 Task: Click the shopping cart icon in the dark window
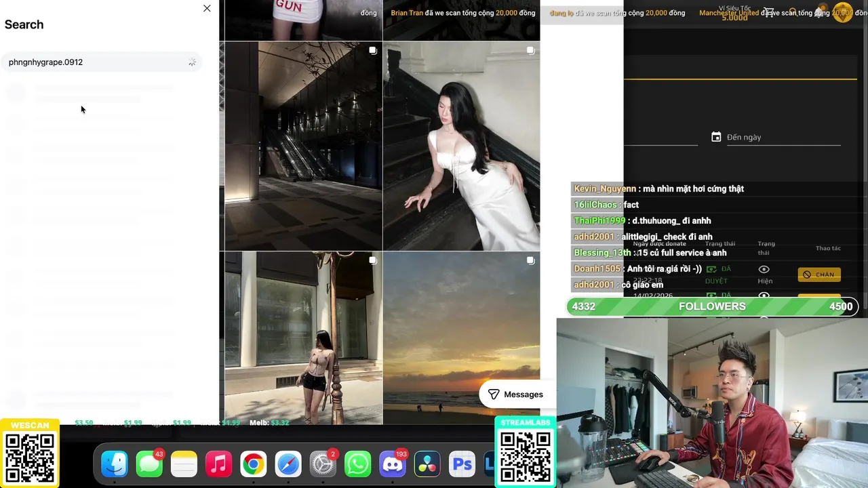(x=768, y=12)
